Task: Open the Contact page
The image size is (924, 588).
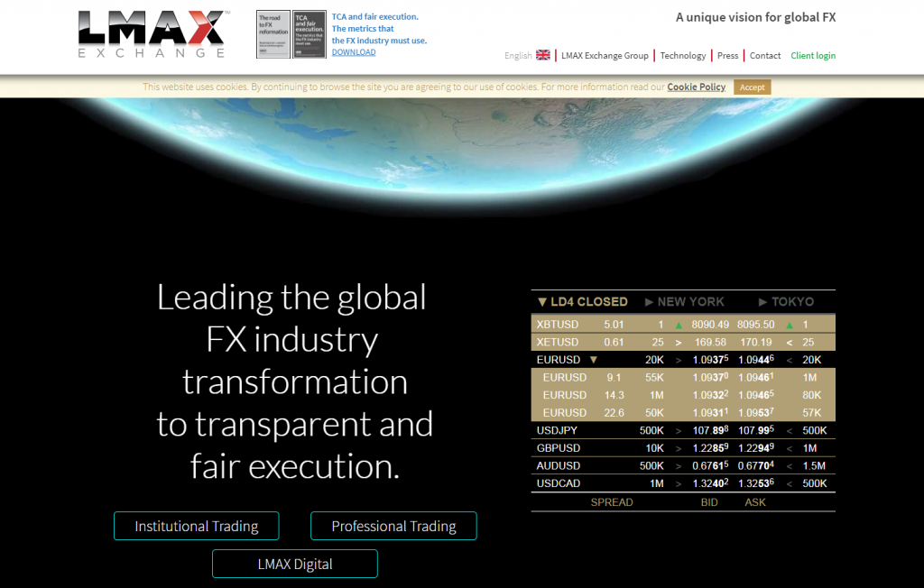Action: pyautogui.click(x=765, y=55)
